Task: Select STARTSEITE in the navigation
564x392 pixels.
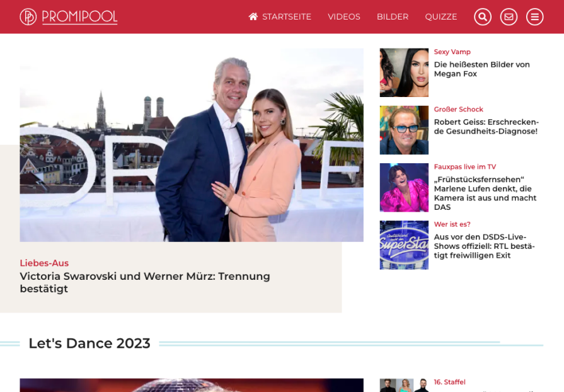Action: [286, 17]
